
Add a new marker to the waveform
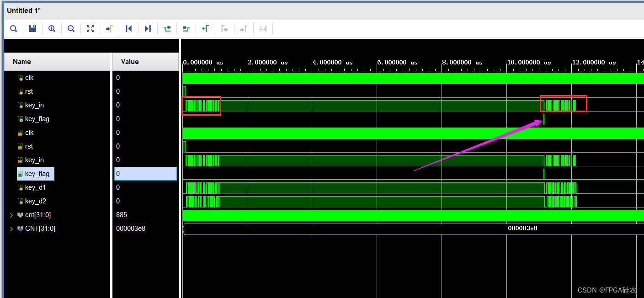click(205, 28)
